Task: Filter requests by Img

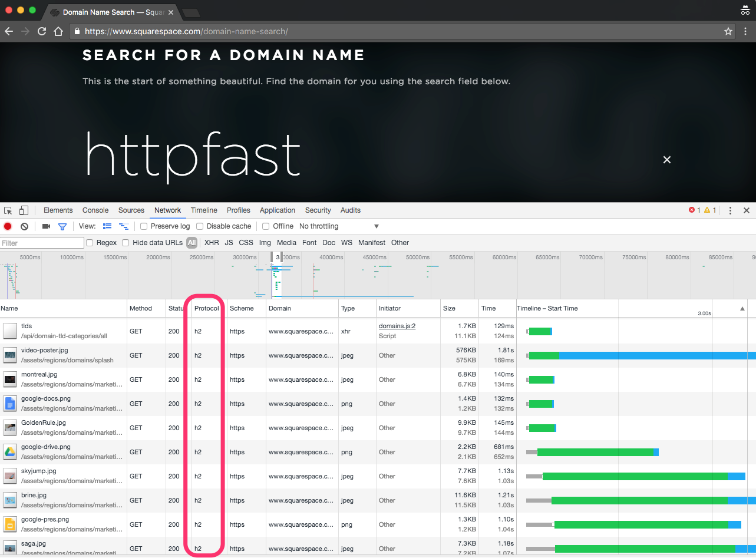Action: point(265,243)
